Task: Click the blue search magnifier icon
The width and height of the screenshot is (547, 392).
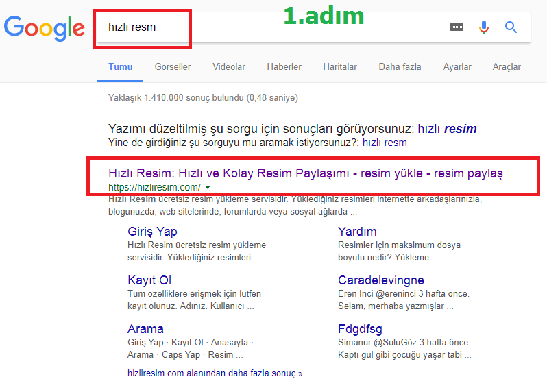Action: [511, 27]
